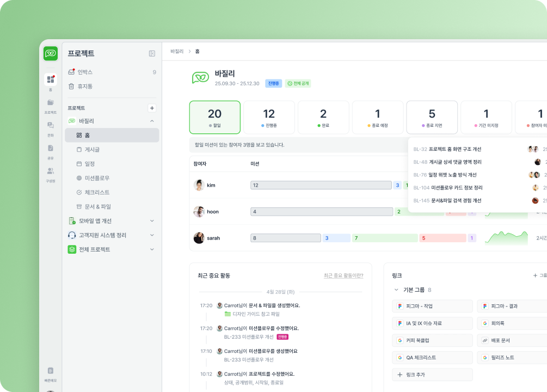Viewport: 547px width, 392px height.
Task: Open the QA 체크리스트 link
Action: click(432, 358)
